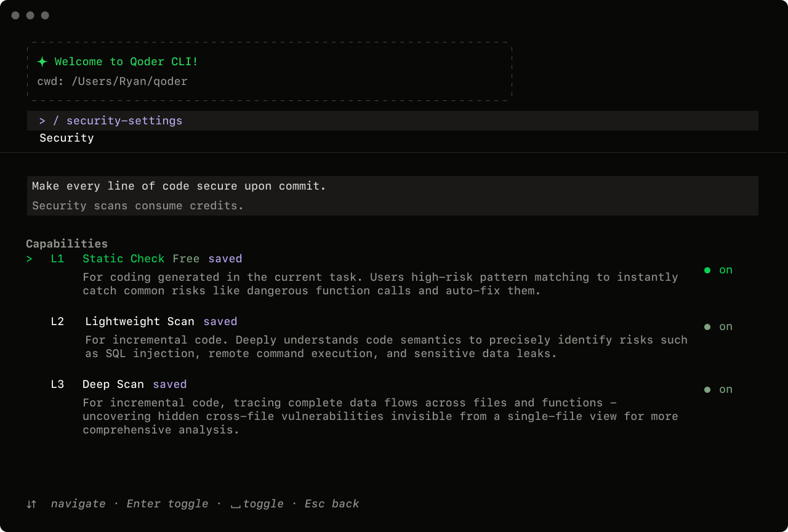The height and width of the screenshot is (532, 788).
Task: Click the up-down navigate arrows icon
Action: tap(31, 504)
